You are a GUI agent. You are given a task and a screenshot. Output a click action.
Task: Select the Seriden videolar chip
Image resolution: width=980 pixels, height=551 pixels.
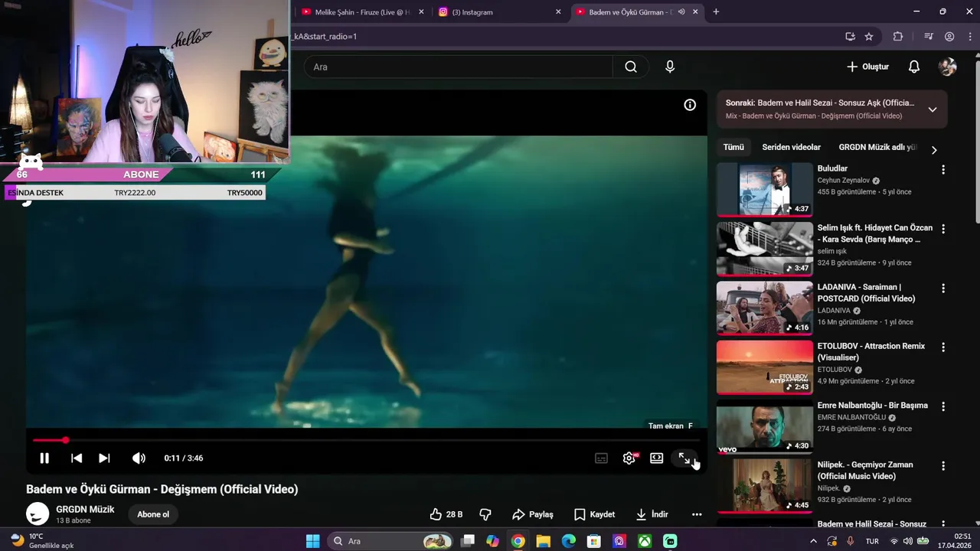(791, 147)
